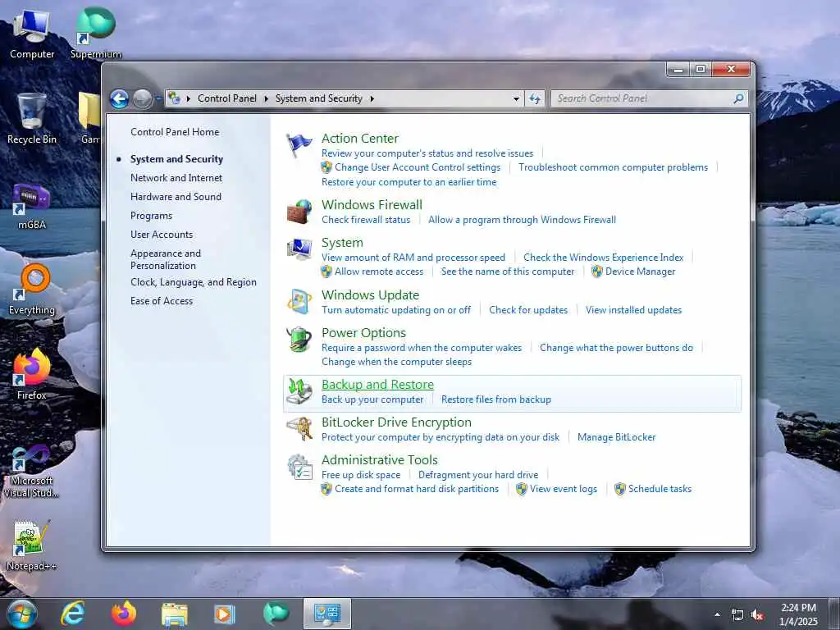Select Programs category in sidebar
Image resolution: width=840 pixels, height=630 pixels.
pyautogui.click(x=151, y=216)
